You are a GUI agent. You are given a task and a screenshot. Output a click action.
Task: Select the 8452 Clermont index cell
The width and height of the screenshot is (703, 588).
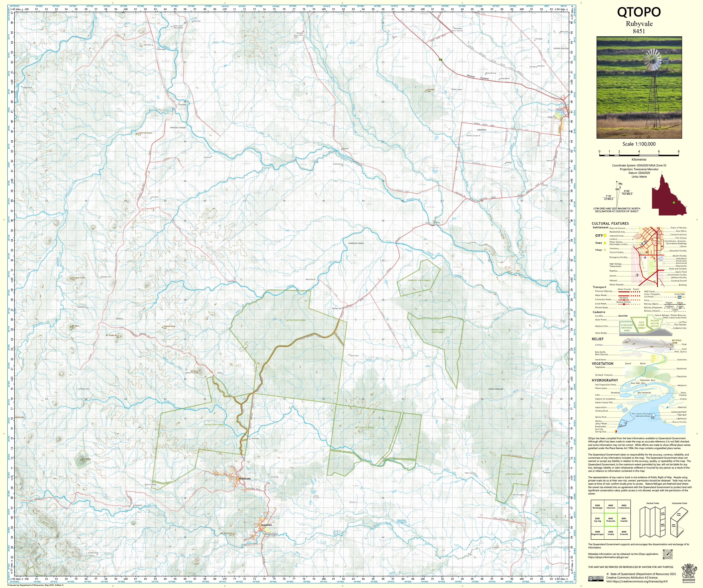pyautogui.click(x=611, y=507)
